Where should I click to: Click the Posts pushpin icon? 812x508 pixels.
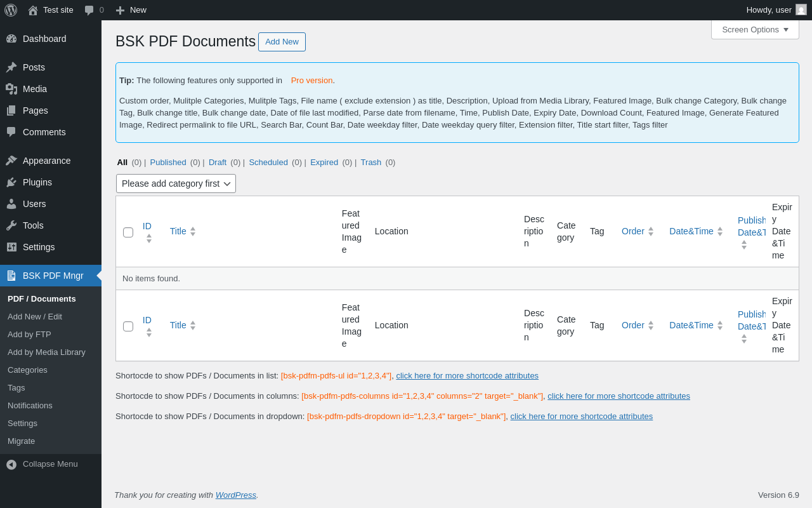11,67
